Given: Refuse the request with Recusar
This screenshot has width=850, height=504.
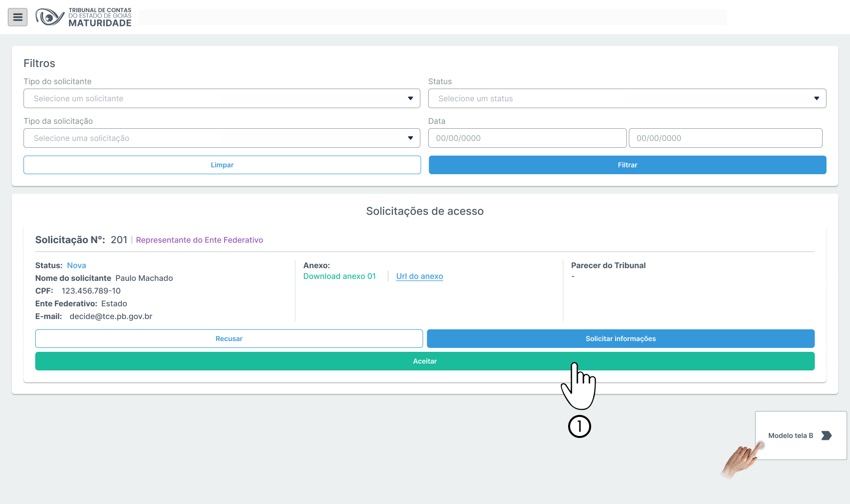Looking at the screenshot, I should pyautogui.click(x=229, y=339).
